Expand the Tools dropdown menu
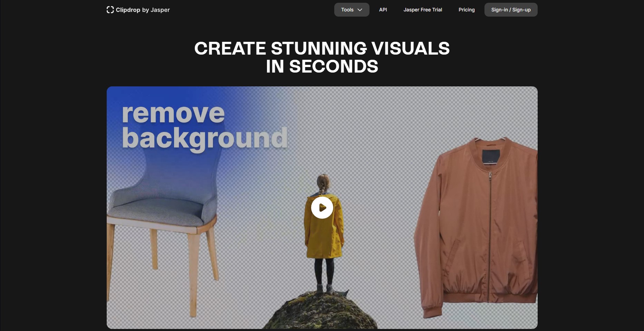This screenshot has width=644, height=331. point(352,10)
